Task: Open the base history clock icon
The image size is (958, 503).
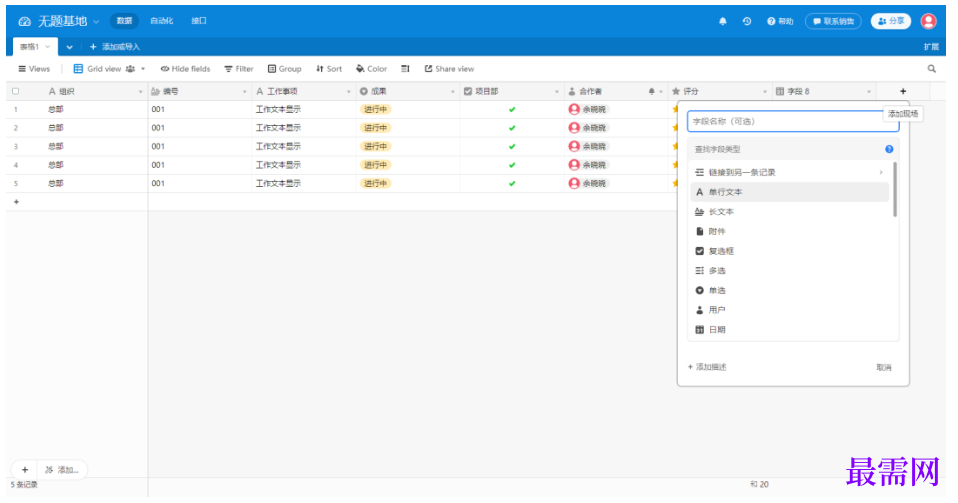Action: (x=746, y=21)
